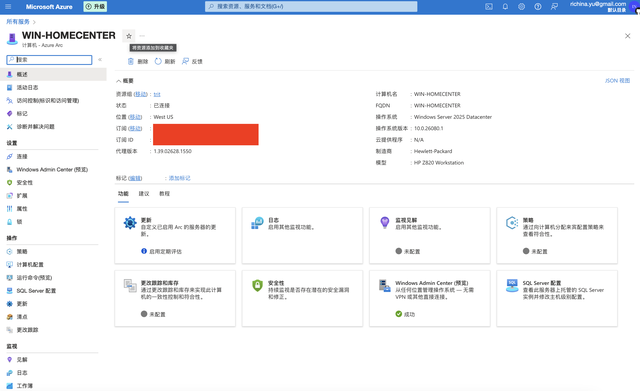This screenshot has height=391, width=640.
Task: Open account menu richina.yu@gmail.com
Action: [604, 7]
